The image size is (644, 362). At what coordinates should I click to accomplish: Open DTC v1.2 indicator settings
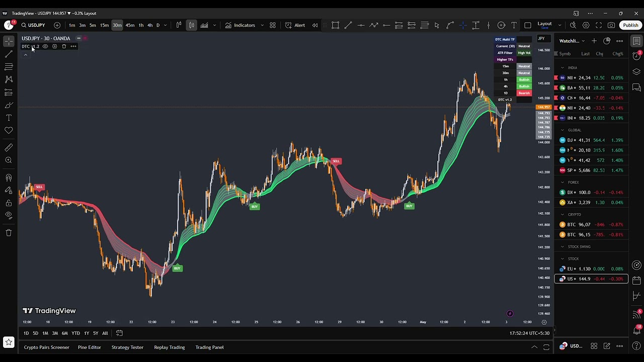tap(55, 46)
